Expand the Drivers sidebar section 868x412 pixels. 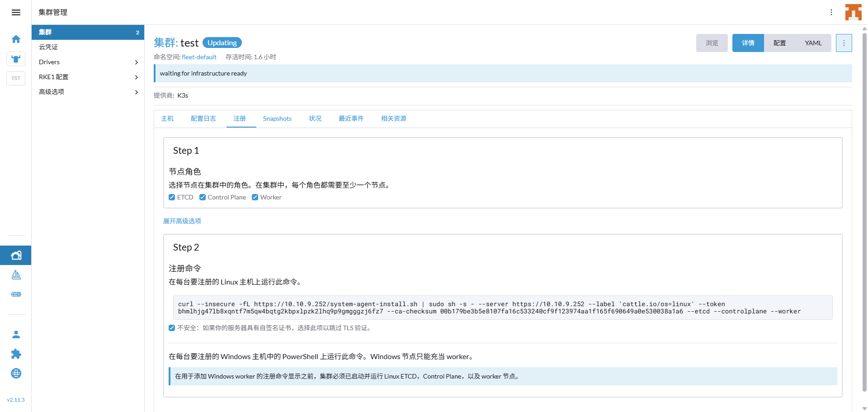(88, 62)
